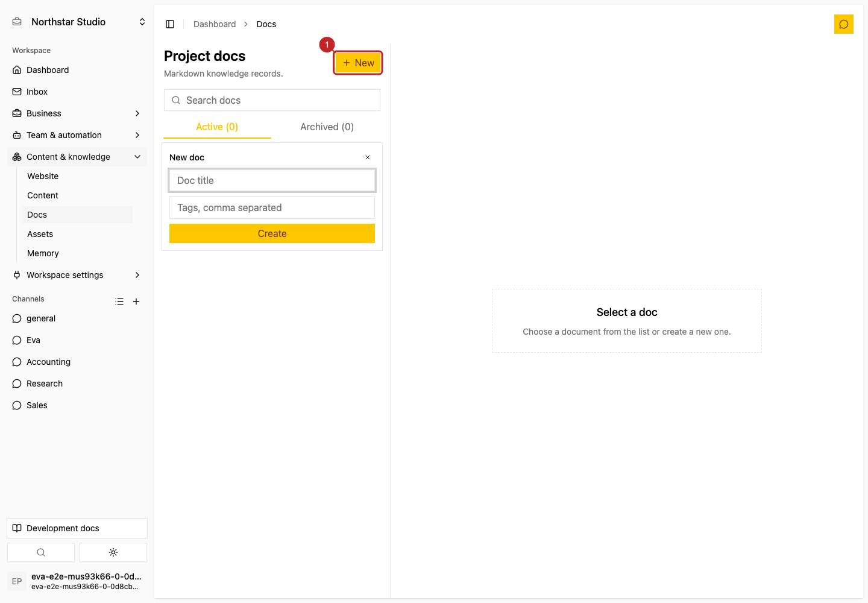
Task: Click the Research channel bubble icon
Action: click(x=17, y=384)
